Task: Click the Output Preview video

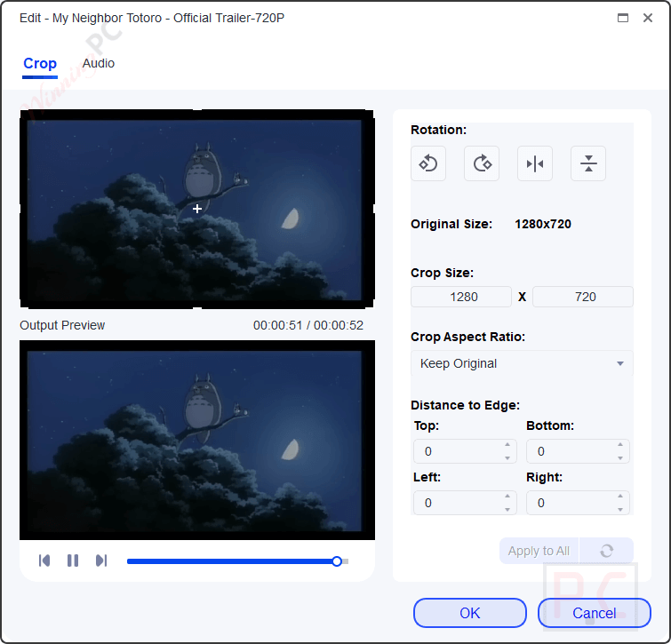Action: click(x=197, y=440)
